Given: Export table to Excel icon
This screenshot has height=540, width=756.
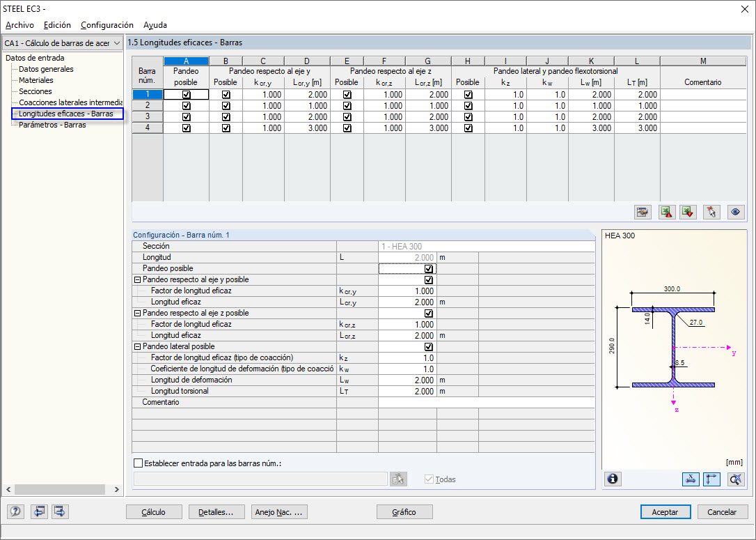Looking at the screenshot, I should (667, 212).
